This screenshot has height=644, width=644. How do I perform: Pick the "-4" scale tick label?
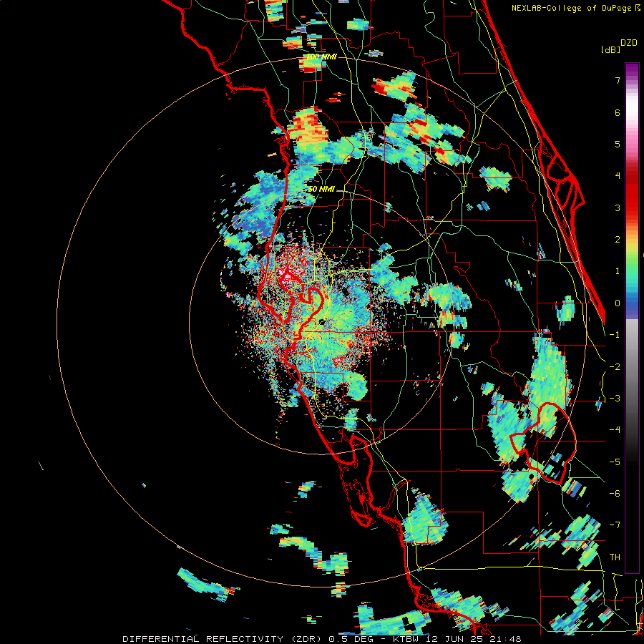pos(615,430)
